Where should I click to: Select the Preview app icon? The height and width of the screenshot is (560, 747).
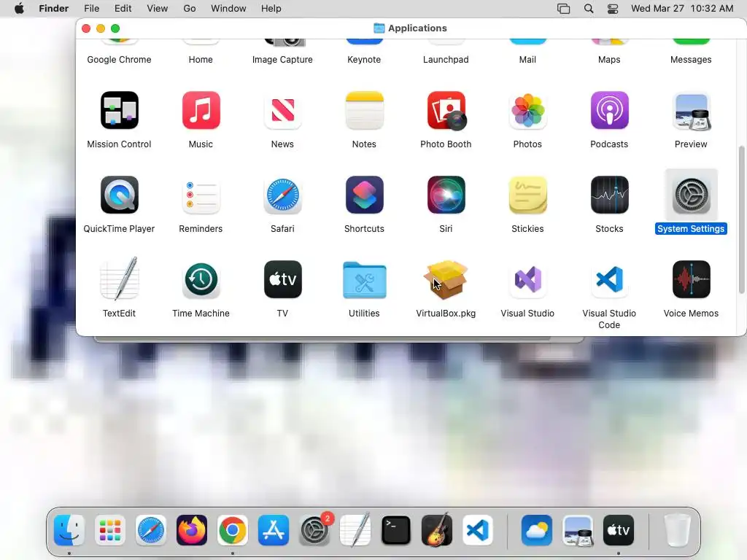coord(692,112)
